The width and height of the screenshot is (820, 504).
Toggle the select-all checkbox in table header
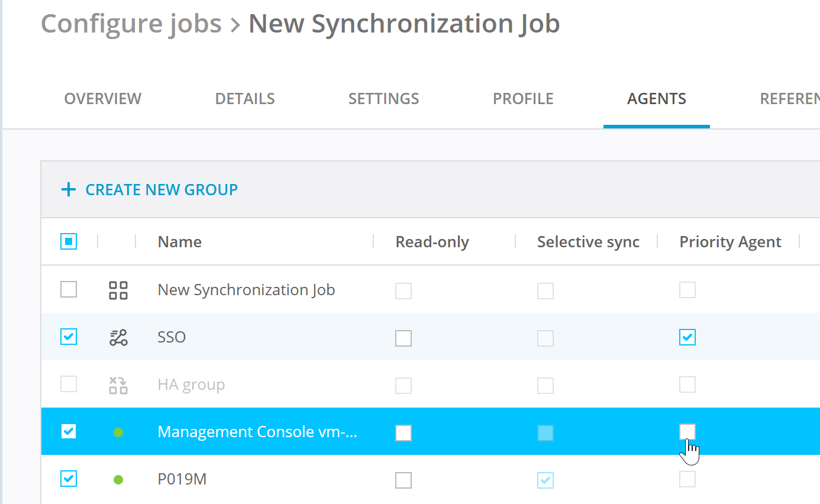pyautogui.click(x=69, y=241)
